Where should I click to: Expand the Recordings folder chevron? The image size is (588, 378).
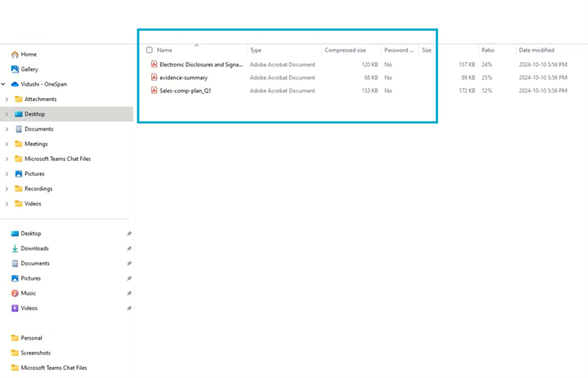(x=7, y=189)
